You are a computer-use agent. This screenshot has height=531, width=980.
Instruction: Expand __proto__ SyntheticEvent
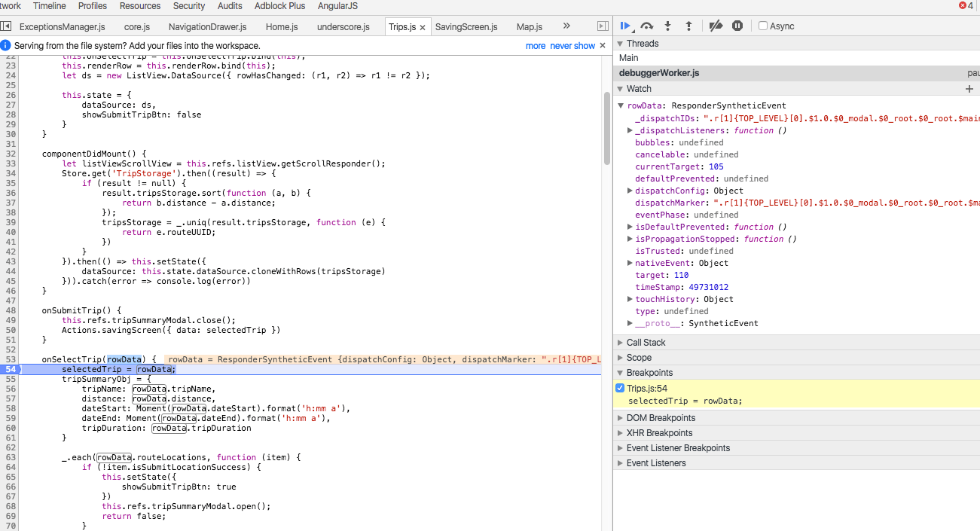click(x=630, y=323)
